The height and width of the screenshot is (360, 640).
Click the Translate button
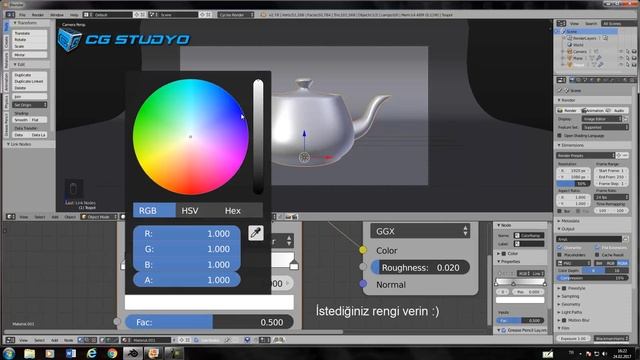pos(30,33)
